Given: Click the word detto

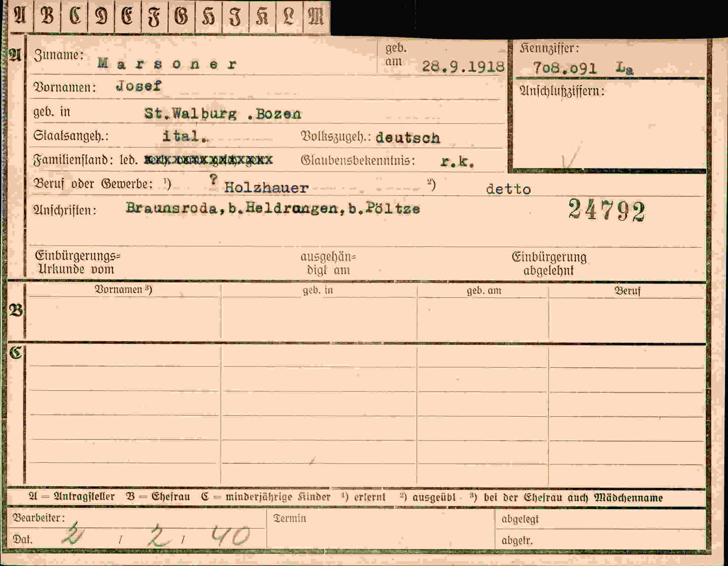Looking at the screenshot, I should pyautogui.click(x=508, y=189).
